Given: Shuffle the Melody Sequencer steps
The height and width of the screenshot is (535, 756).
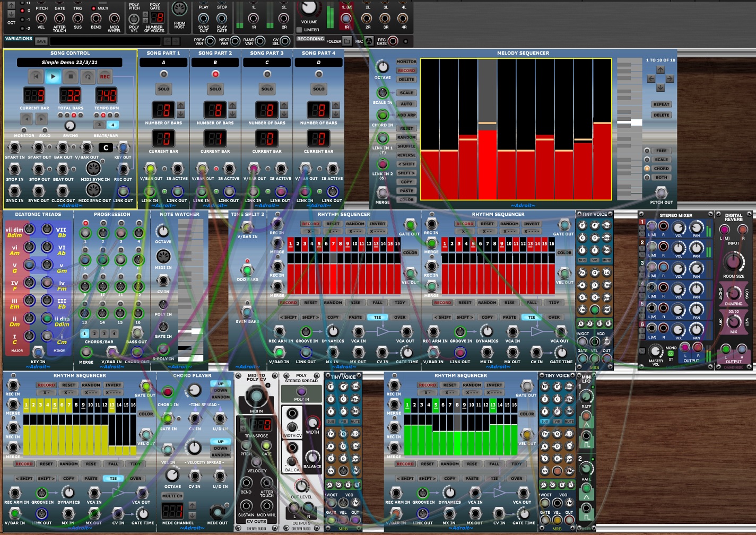Looking at the screenshot, I should 406,146.
